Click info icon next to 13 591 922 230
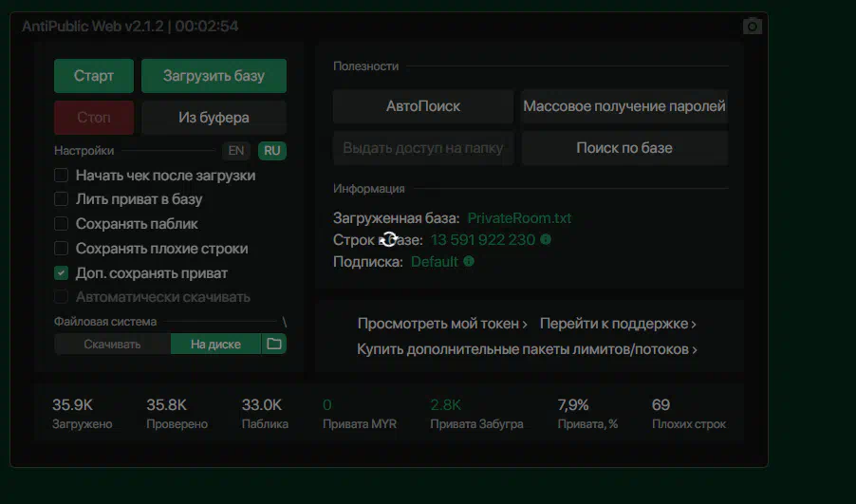This screenshot has width=856, height=504. click(546, 239)
